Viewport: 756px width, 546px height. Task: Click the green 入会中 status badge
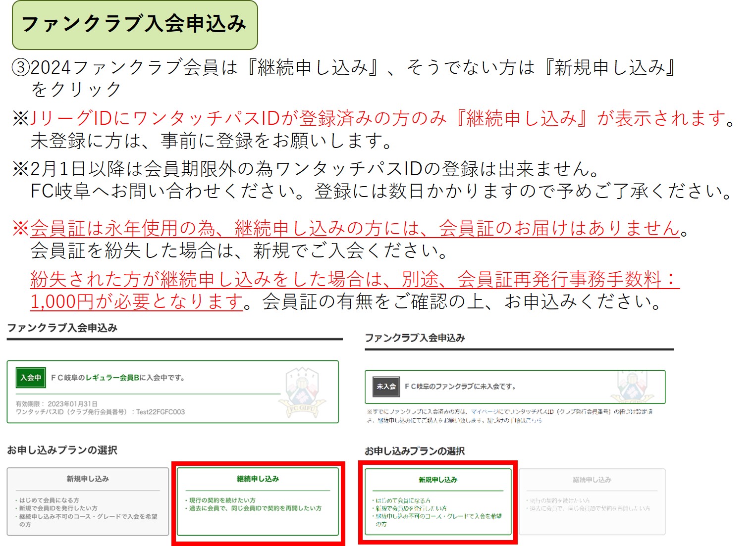click(x=31, y=378)
